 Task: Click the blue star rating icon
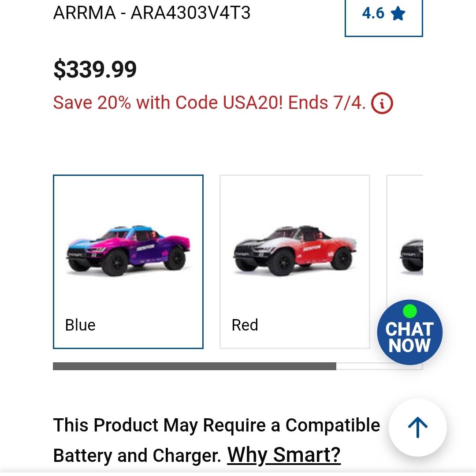(398, 14)
